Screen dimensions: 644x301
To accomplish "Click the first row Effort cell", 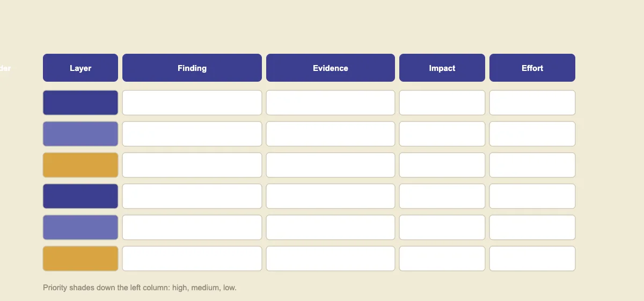I will (x=532, y=103).
